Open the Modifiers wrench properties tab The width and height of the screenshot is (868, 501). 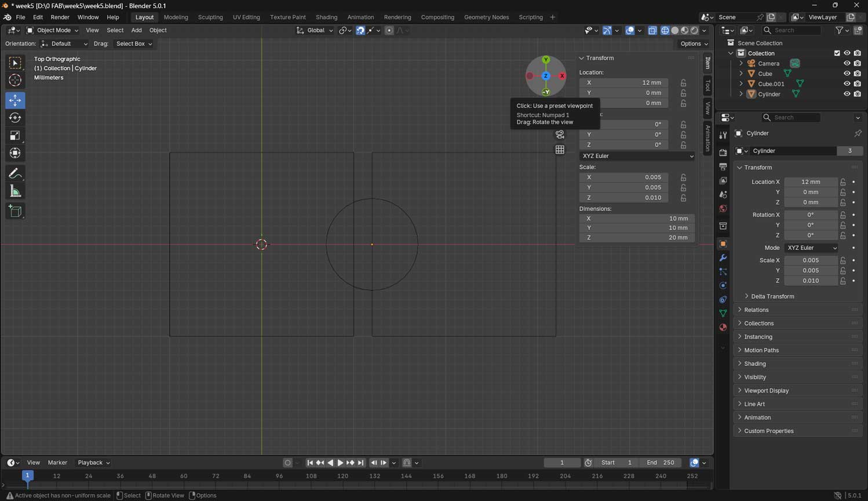coord(723,257)
